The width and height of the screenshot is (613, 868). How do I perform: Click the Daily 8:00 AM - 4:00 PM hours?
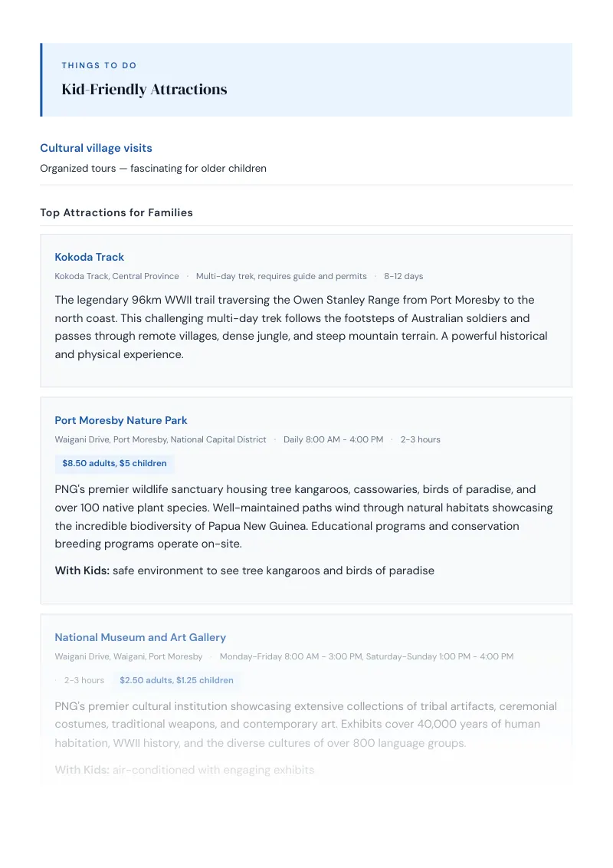click(x=333, y=439)
